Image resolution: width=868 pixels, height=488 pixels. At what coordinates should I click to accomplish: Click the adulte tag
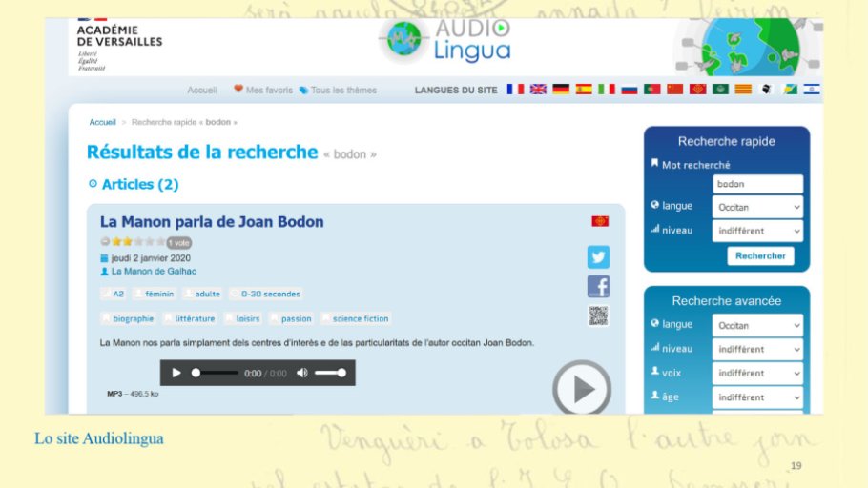coord(202,294)
